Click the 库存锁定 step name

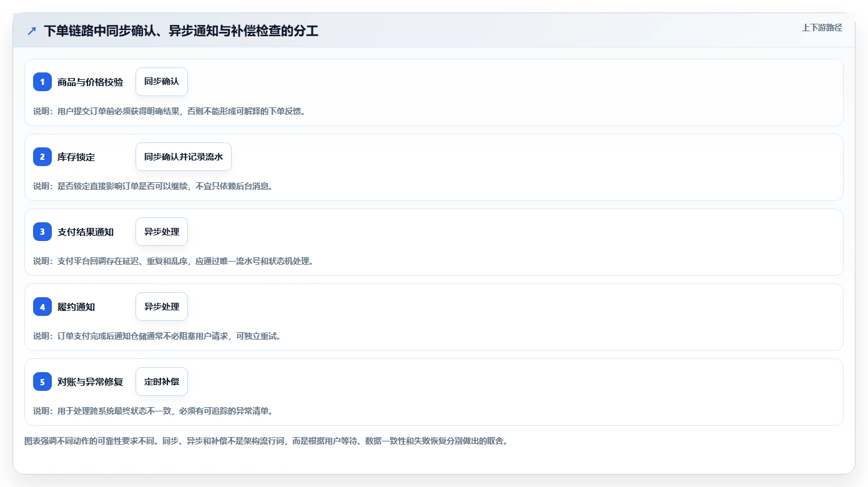coord(76,157)
